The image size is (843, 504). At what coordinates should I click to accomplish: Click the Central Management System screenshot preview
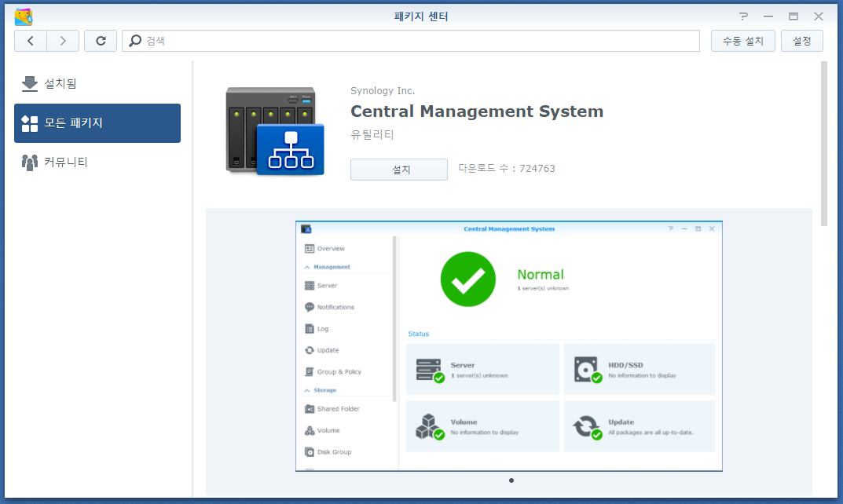(x=508, y=346)
